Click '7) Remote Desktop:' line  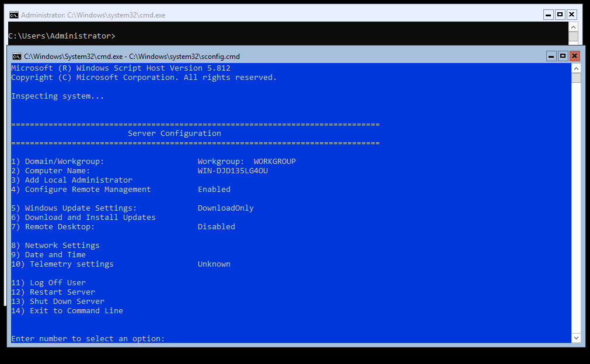(53, 227)
